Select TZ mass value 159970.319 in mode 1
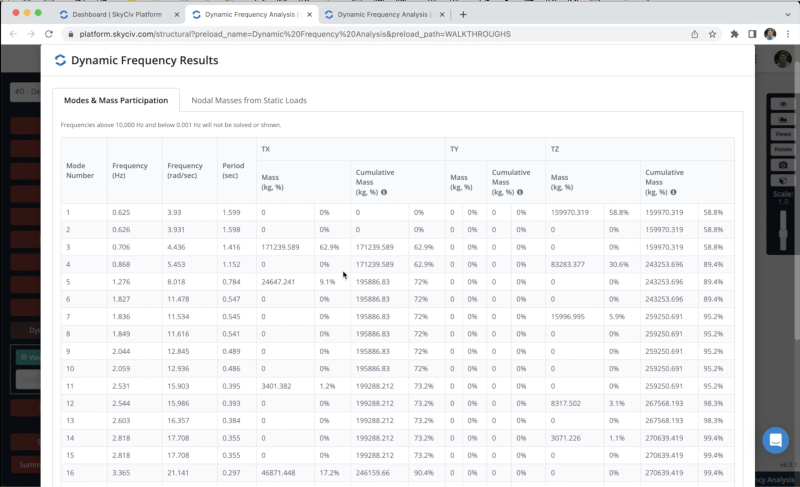Viewport: 800px width, 487px height. tap(575, 212)
